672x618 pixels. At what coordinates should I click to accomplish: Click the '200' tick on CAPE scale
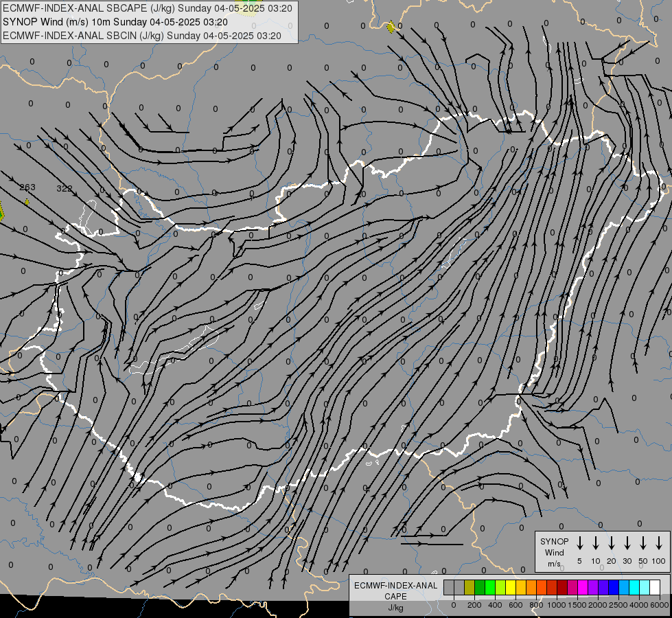[474, 605]
